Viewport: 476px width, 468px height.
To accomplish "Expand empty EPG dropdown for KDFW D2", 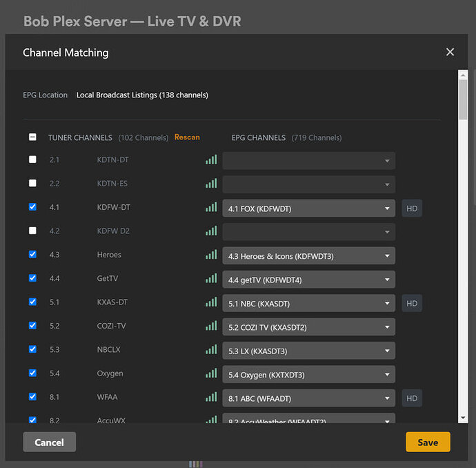I will point(308,232).
